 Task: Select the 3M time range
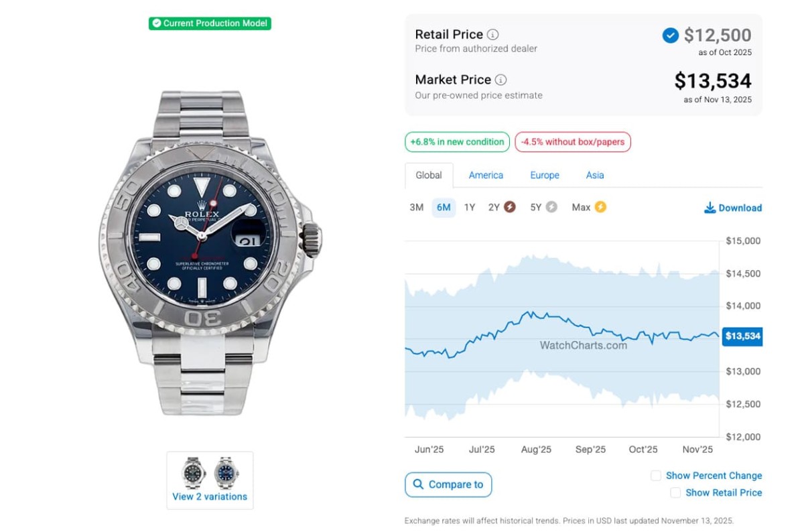[x=417, y=207]
